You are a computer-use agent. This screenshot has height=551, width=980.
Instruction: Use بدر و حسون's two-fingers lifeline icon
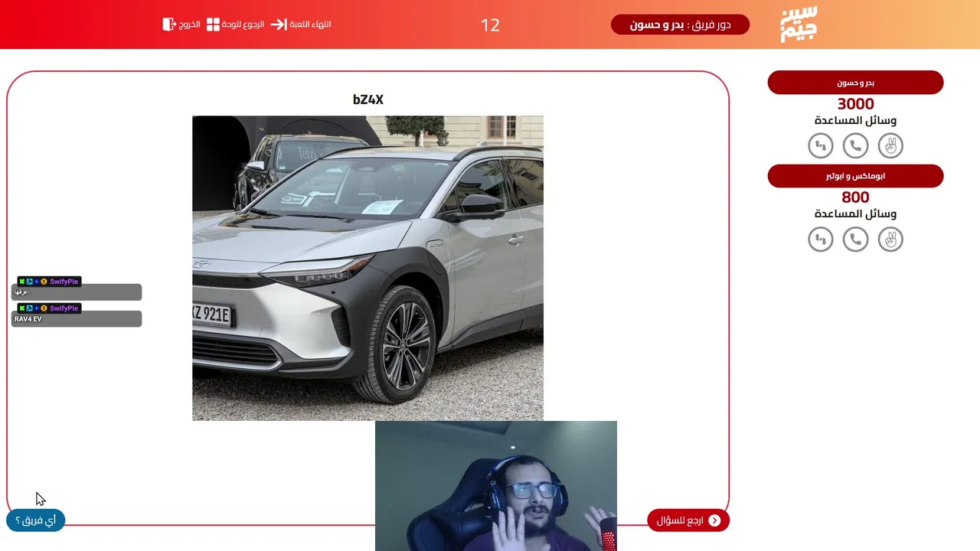(890, 145)
